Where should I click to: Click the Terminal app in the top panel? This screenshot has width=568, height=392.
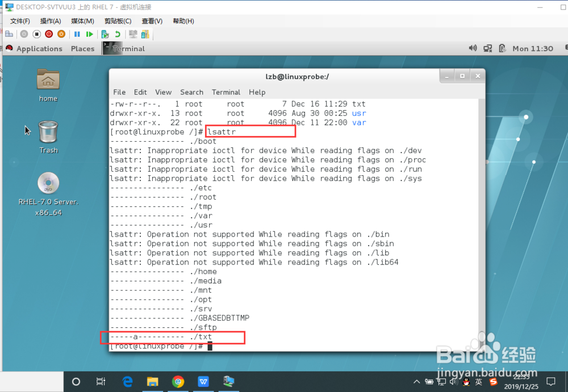pyautogui.click(x=124, y=48)
